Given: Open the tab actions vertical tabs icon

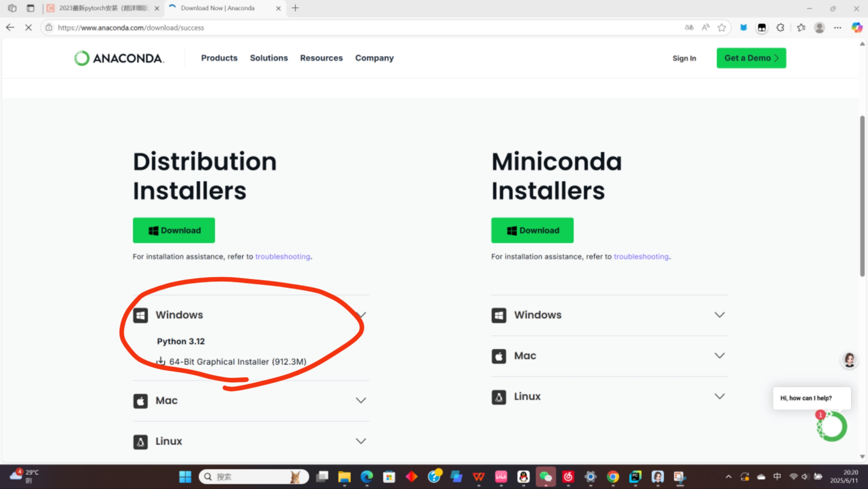Looking at the screenshot, I should [31, 8].
